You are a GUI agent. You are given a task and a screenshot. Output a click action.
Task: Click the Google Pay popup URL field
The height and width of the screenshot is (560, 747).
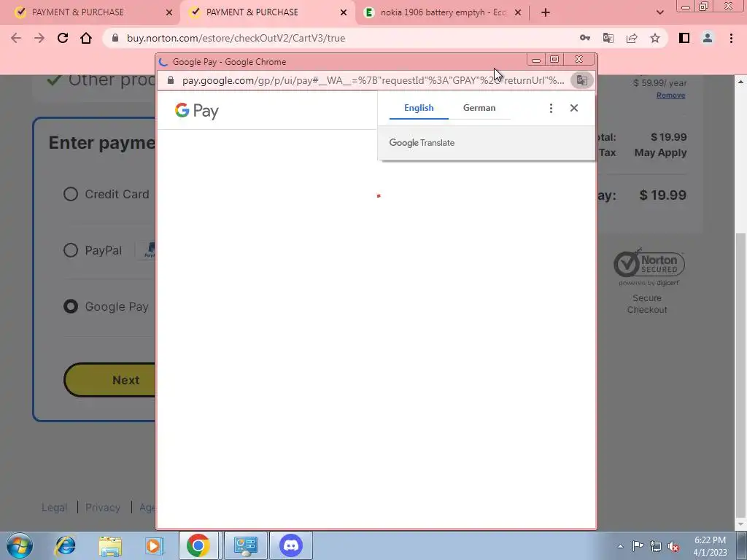(373, 80)
